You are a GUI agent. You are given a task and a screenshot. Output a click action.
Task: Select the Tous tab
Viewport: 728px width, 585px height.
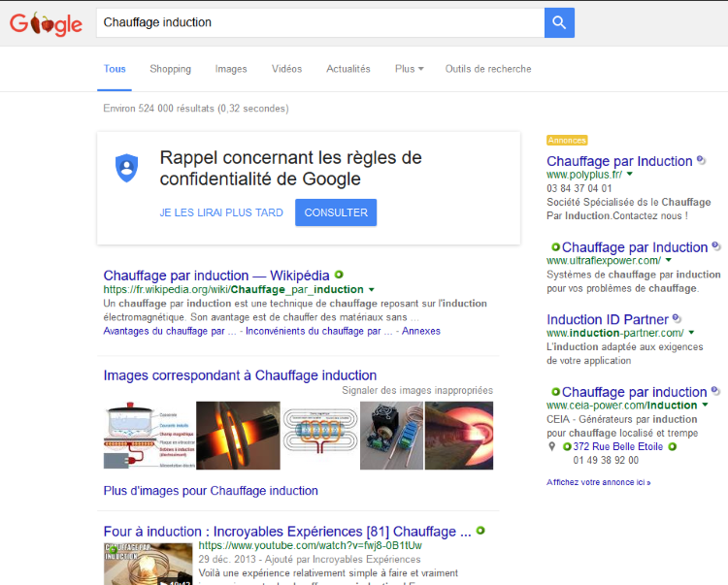115,69
